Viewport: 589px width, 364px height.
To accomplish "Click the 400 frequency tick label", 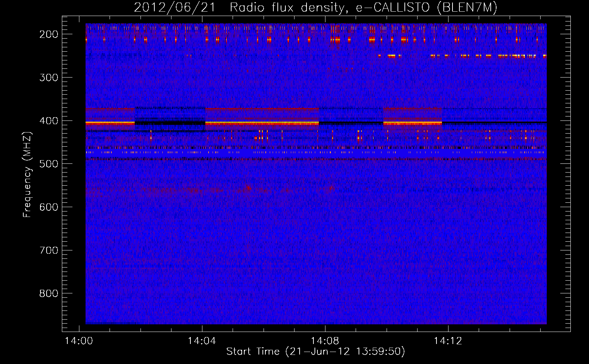I will [49, 121].
